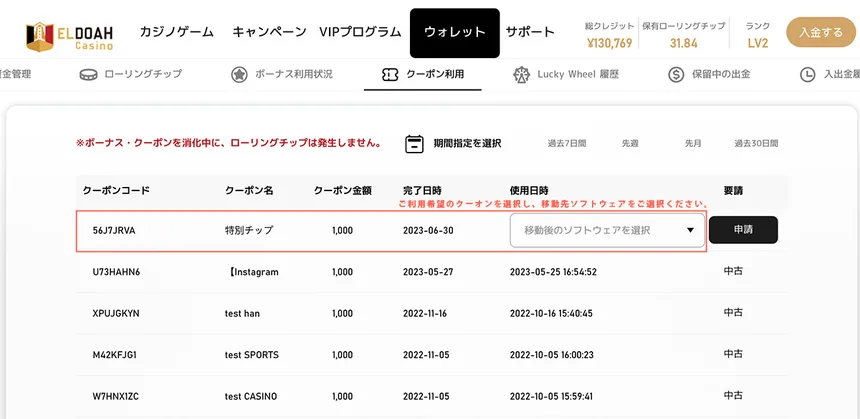The image size is (860, 419).
Task: Open the キャンペーン menu
Action: click(x=269, y=32)
